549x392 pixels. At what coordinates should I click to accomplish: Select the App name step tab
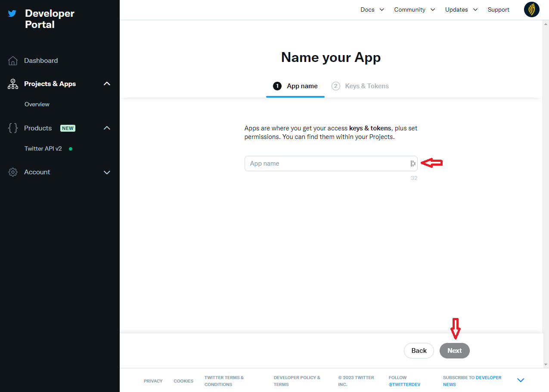(x=295, y=86)
